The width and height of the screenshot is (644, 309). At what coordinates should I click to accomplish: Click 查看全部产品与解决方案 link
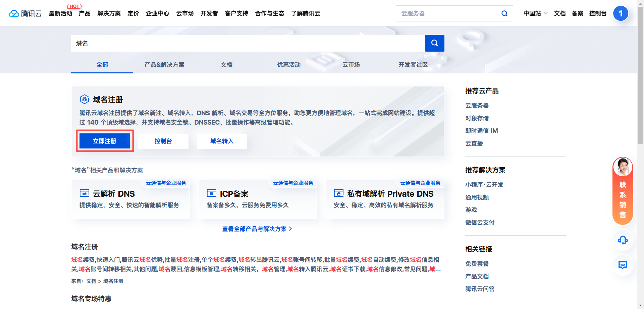(257, 229)
